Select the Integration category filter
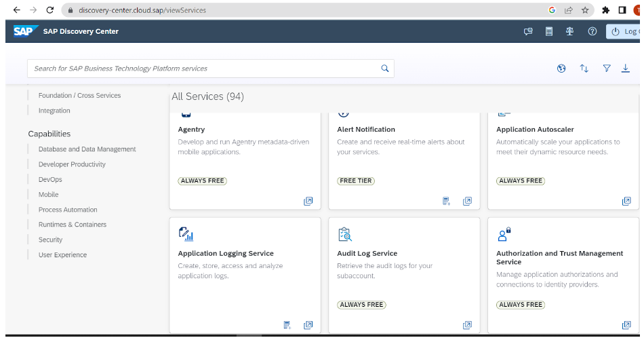This screenshot has height=338, width=644. [54, 111]
